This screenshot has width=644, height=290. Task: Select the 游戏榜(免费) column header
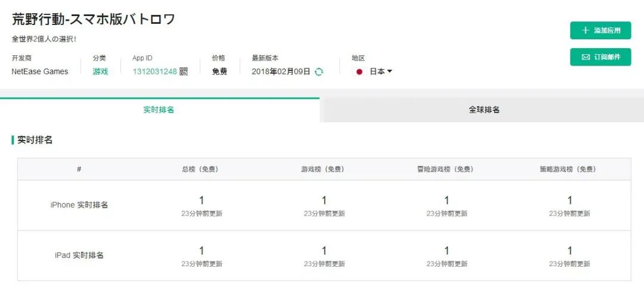(x=323, y=169)
